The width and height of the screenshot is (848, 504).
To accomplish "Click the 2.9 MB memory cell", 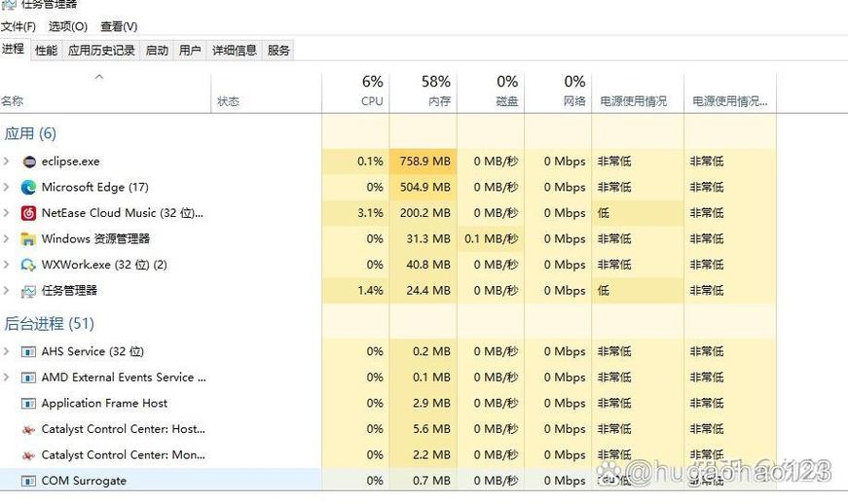I will pyautogui.click(x=424, y=403).
